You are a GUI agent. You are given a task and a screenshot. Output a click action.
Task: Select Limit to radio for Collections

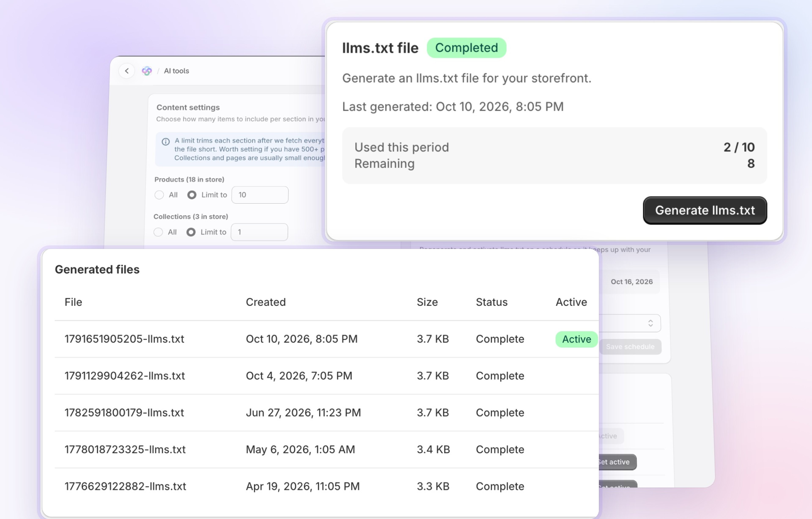[191, 232]
